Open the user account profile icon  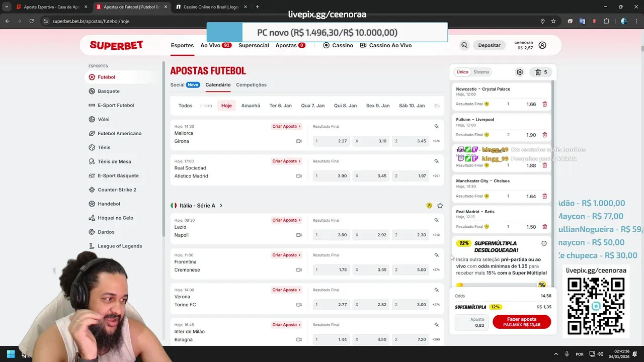pyautogui.click(x=542, y=45)
